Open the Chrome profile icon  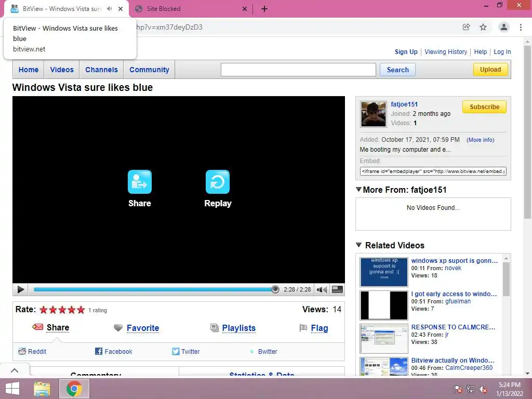pos(504,27)
